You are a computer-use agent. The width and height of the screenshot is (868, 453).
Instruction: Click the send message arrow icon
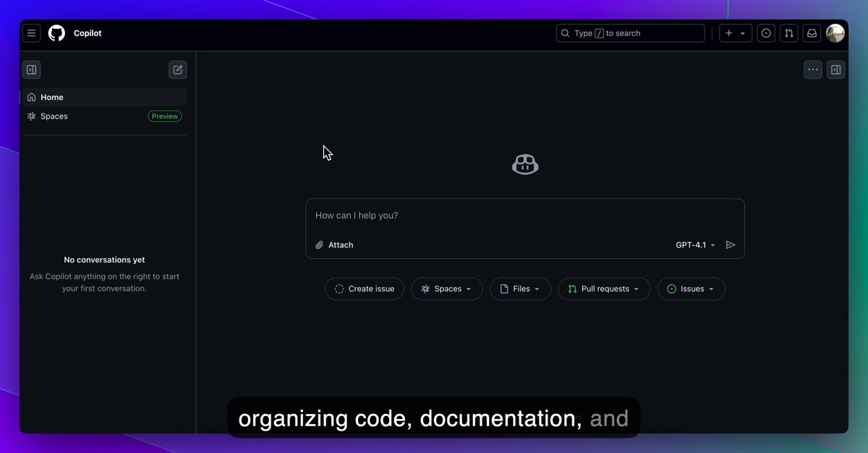731,245
